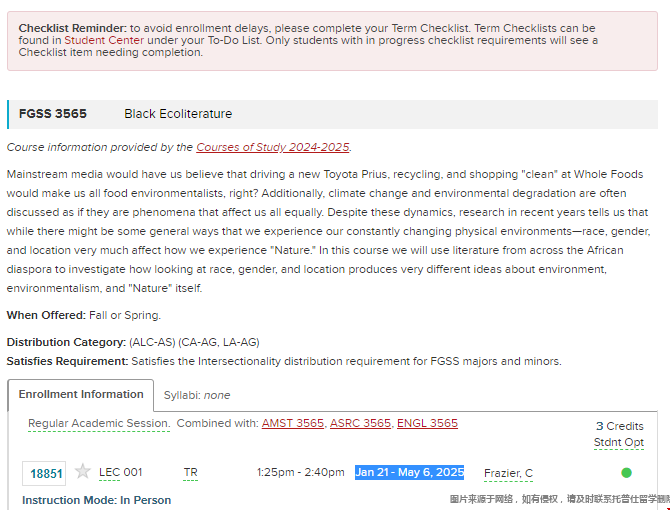Open combined course ENGL 3565
670x510 pixels.
pos(427,423)
